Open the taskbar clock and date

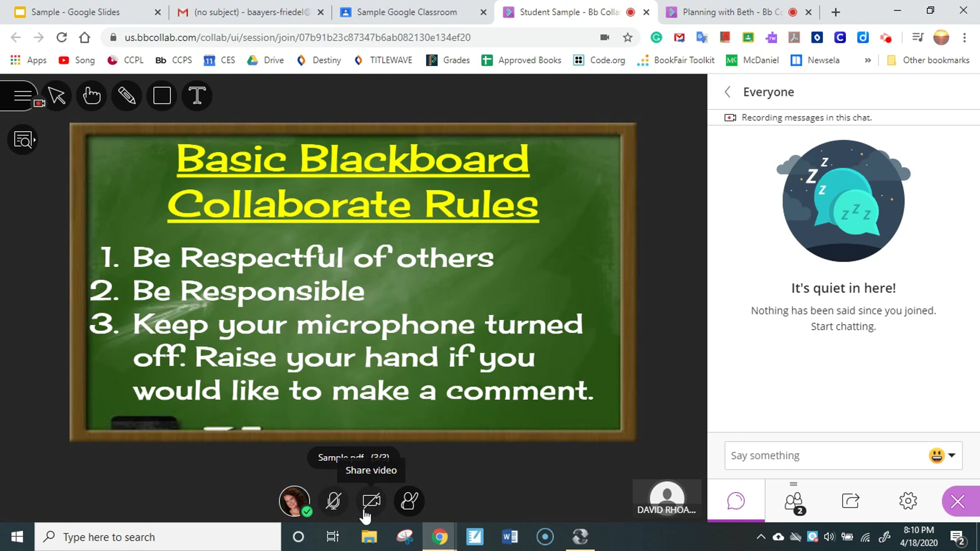pyautogui.click(x=919, y=537)
